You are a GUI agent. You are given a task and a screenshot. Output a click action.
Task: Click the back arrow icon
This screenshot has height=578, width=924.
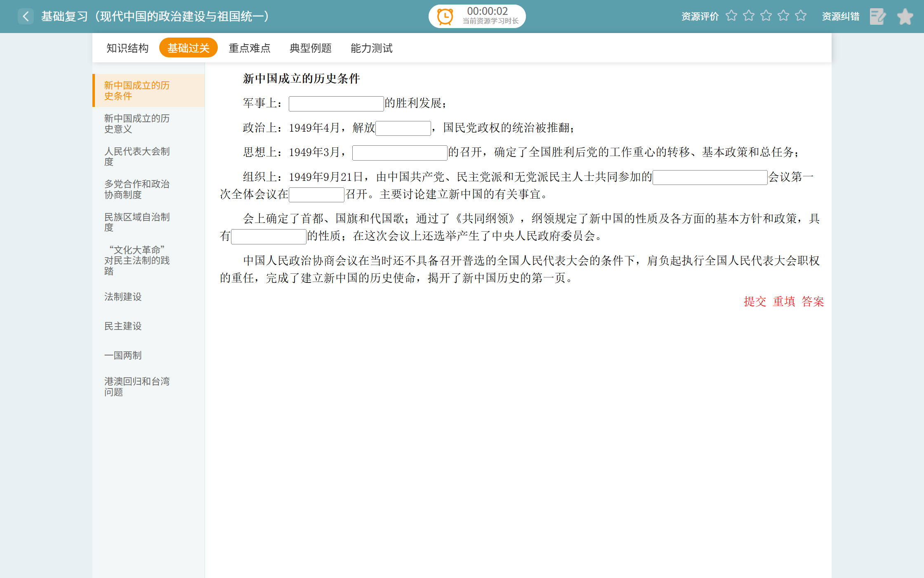click(x=26, y=17)
